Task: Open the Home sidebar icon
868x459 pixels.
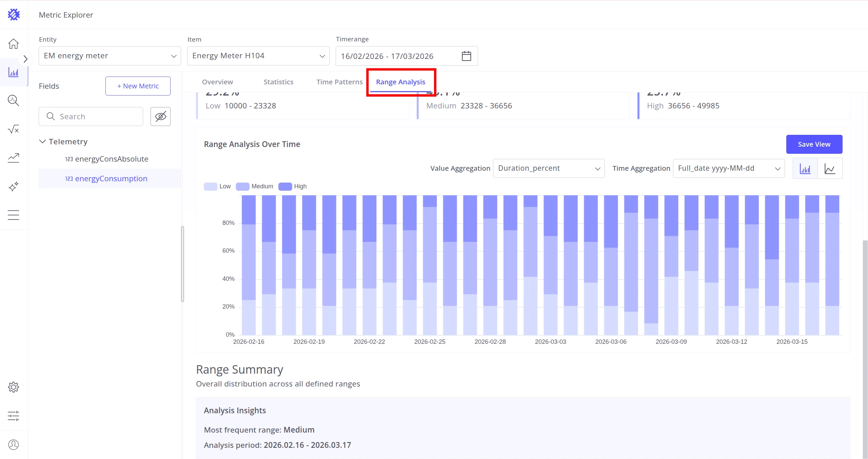Action: (x=14, y=44)
